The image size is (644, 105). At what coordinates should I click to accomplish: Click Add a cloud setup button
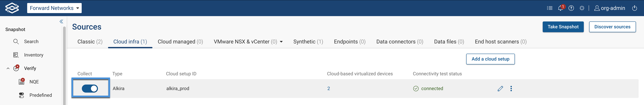coord(490,59)
